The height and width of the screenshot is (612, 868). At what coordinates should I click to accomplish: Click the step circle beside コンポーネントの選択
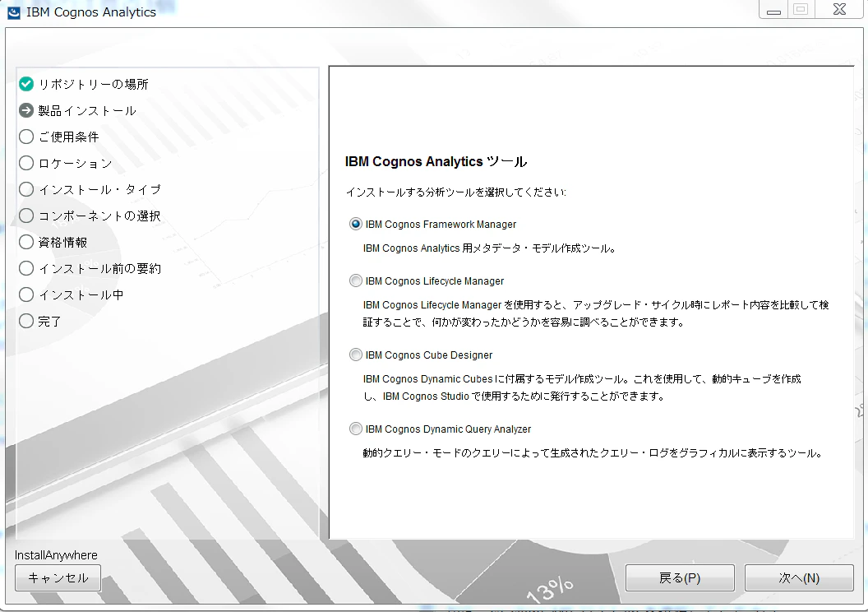26,216
